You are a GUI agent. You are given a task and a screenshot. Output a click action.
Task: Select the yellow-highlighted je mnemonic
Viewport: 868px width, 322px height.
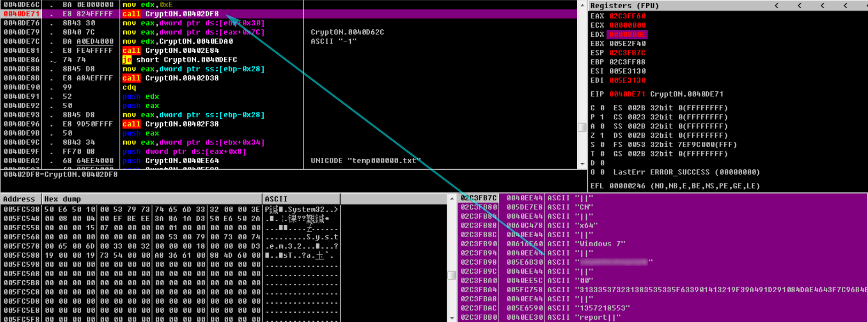click(127, 60)
